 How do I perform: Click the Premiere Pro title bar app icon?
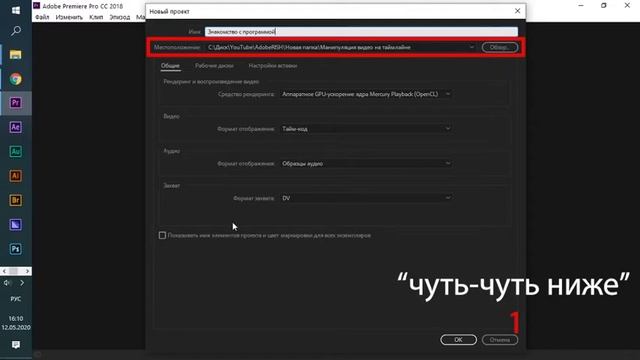37,6
